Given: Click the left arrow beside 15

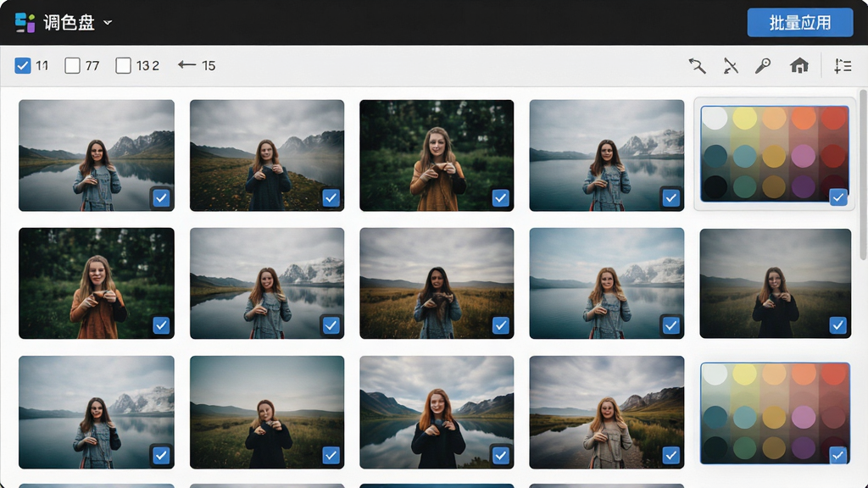Looking at the screenshot, I should click(x=187, y=64).
